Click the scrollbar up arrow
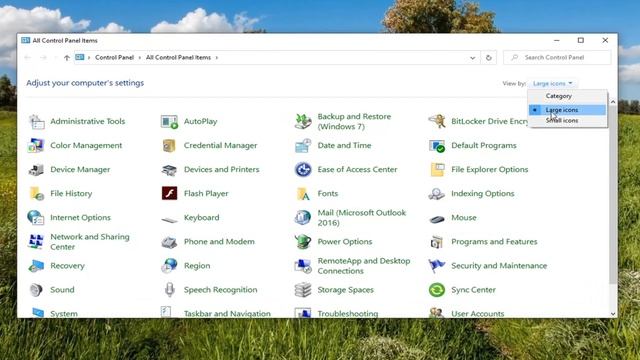 click(x=613, y=102)
